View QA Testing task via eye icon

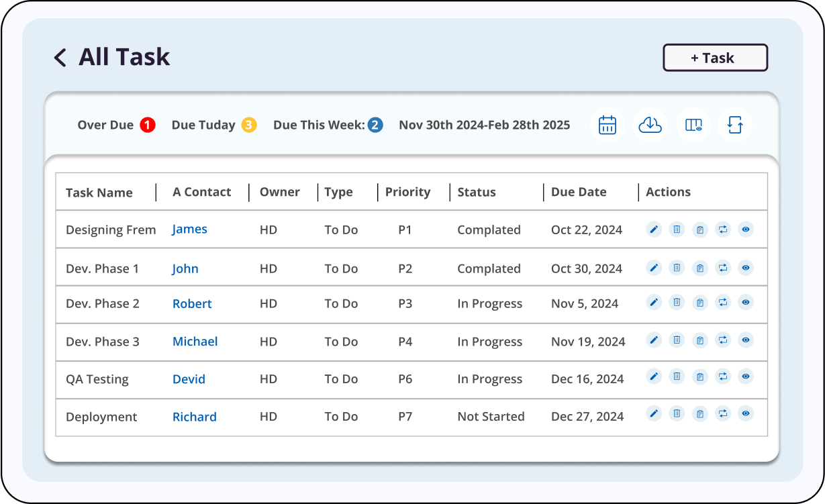point(745,376)
